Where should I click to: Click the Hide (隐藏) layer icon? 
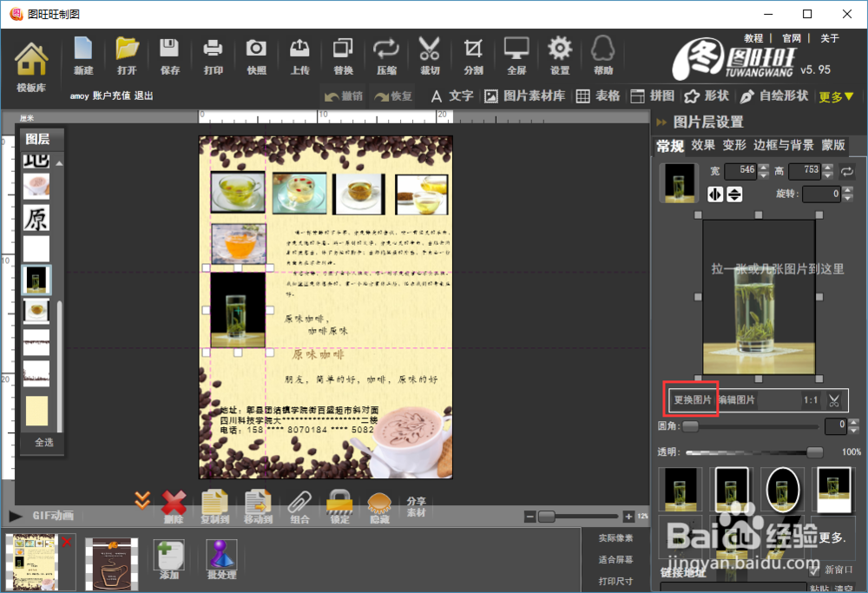[379, 503]
